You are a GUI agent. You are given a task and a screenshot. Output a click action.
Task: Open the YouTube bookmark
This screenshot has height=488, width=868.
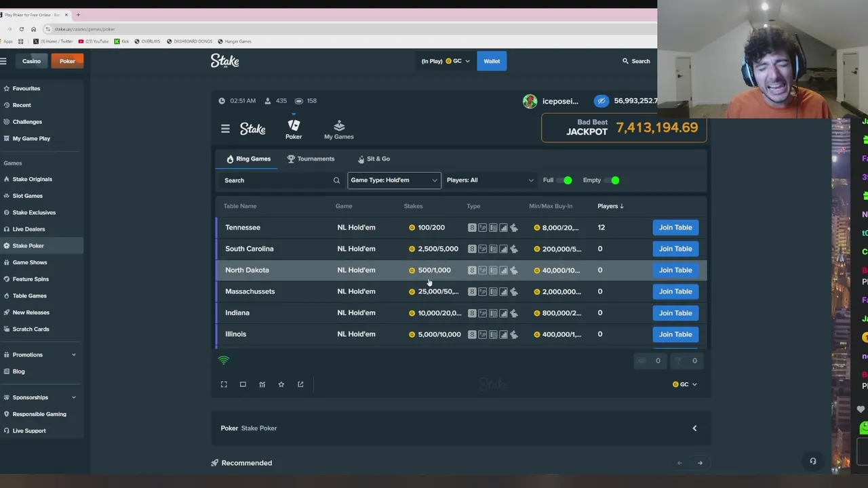94,41
